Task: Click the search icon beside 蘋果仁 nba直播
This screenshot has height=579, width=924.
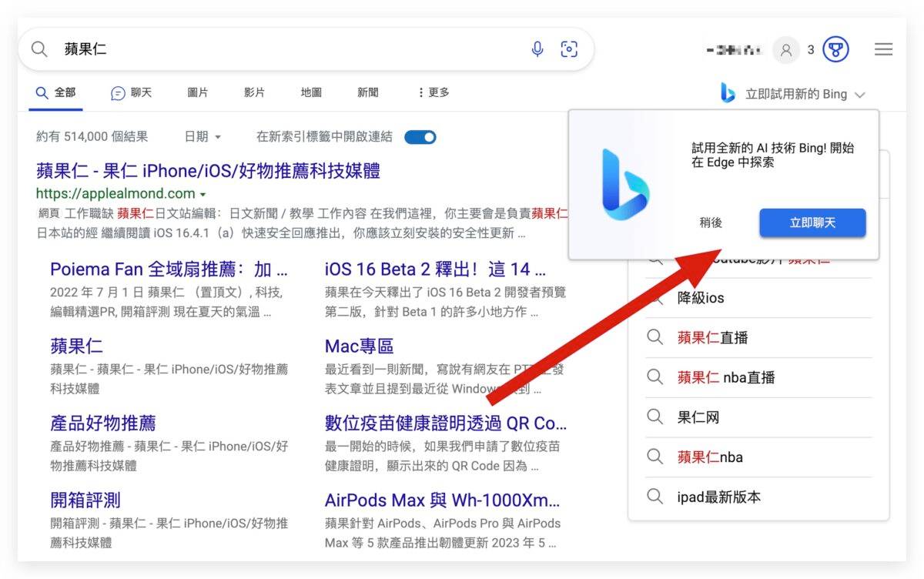Action: click(x=654, y=377)
